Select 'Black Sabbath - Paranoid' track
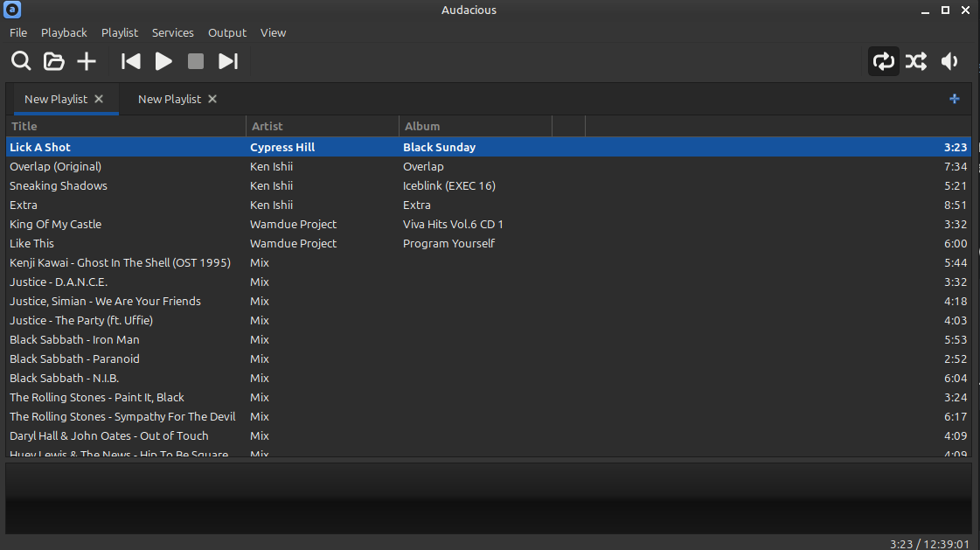 tap(74, 359)
